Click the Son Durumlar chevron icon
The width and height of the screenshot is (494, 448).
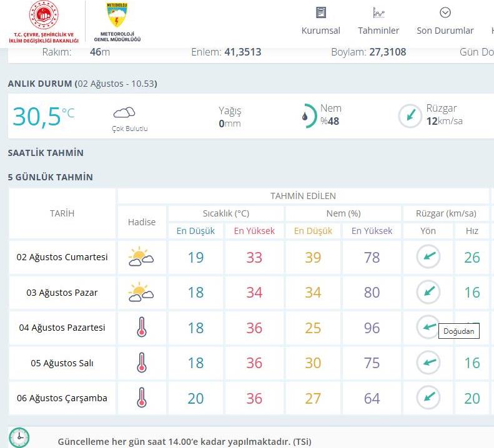(x=445, y=12)
